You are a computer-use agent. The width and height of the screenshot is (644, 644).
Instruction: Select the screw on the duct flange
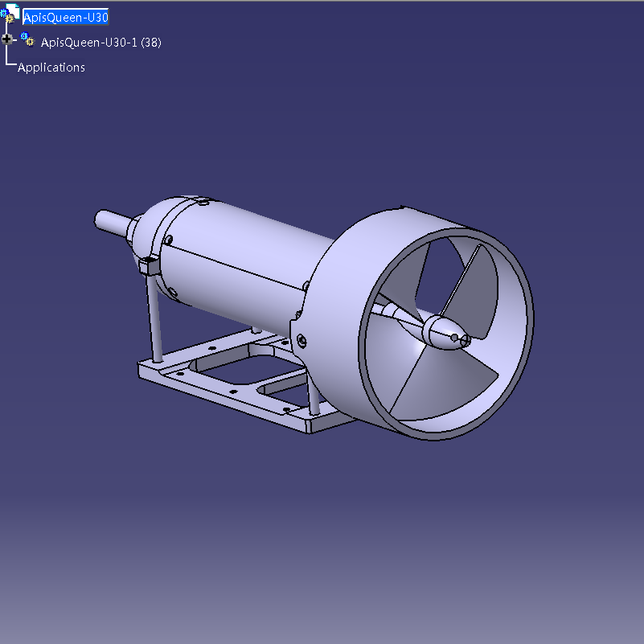[x=302, y=341]
